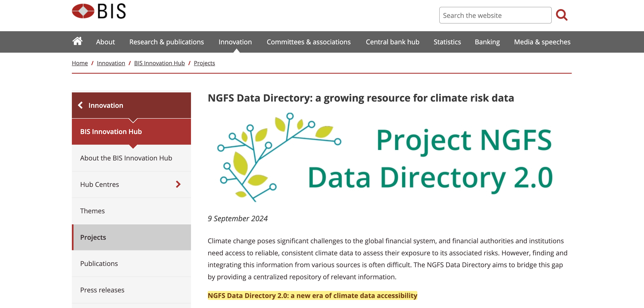
Task: Open About the BIS Innovation Hub
Action: 126,158
